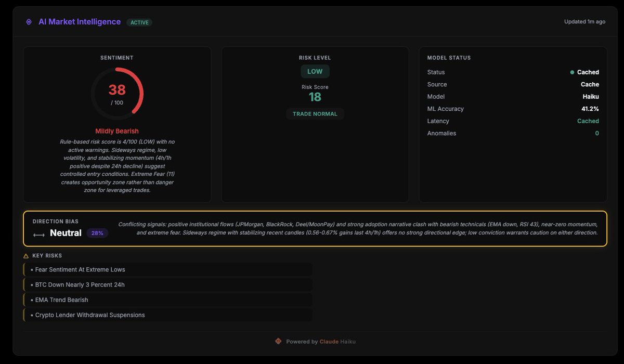The image size is (624, 364).
Task: Click the Mildly Bearish label
Action: (117, 131)
